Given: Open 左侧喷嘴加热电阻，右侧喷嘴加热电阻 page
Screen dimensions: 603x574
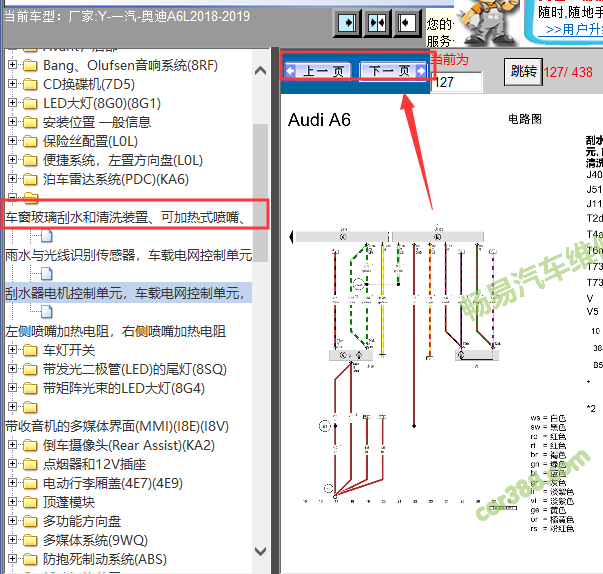Looking at the screenshot, I should 115,331.
